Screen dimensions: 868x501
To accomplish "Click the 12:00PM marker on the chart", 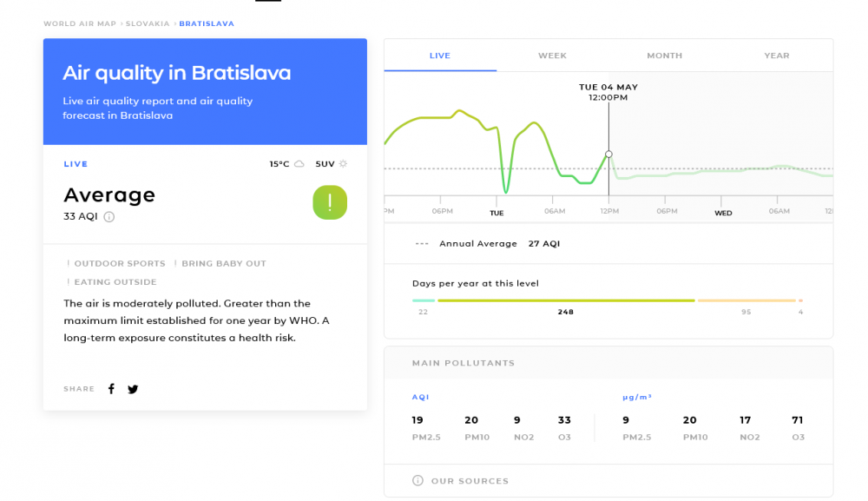I will (608, 154).
